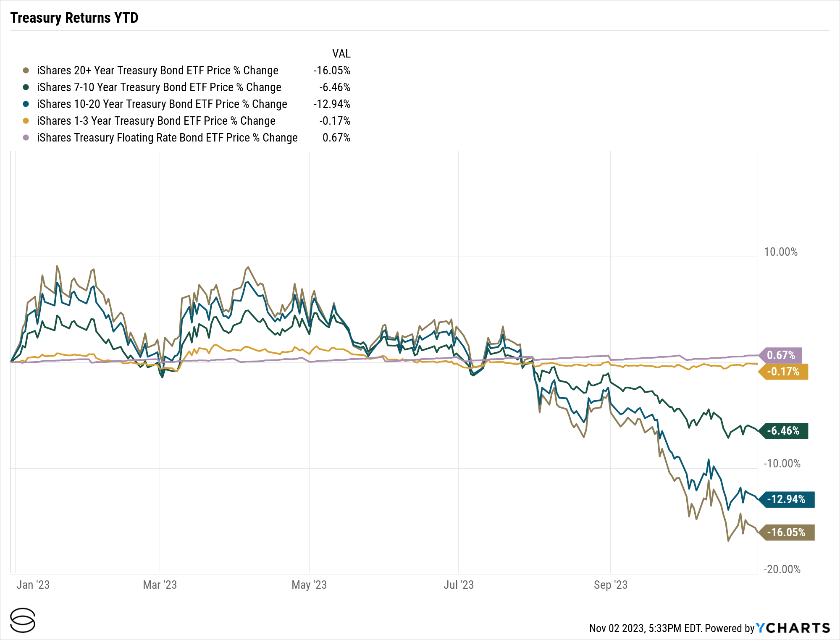
Task: Click the green -6.46% end value flag
Action: (784, 431)
